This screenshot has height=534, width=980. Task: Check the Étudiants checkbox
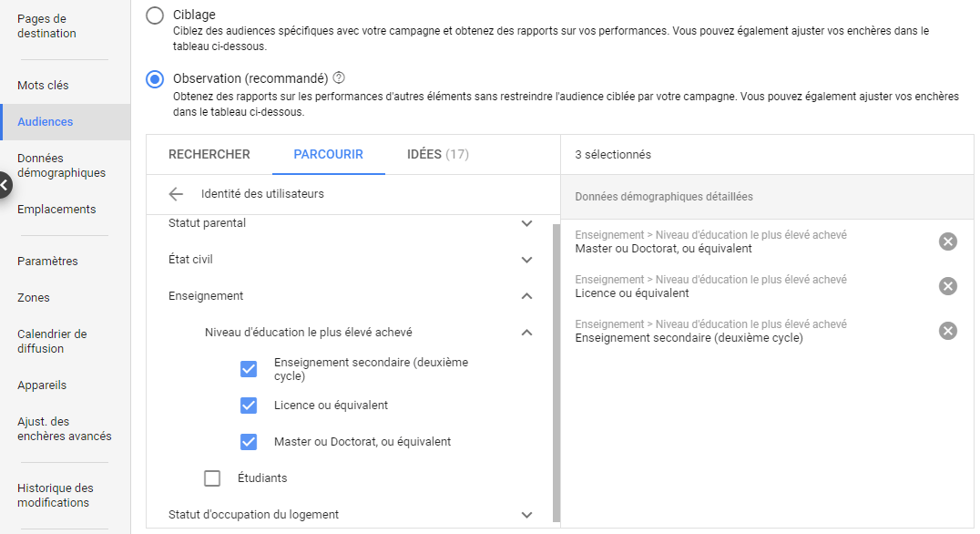[x=212, y=478]
